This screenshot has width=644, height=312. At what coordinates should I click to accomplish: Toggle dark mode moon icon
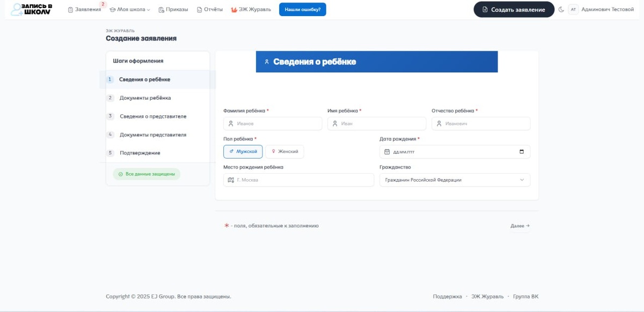pyautogui.click(x=561, y=10)
